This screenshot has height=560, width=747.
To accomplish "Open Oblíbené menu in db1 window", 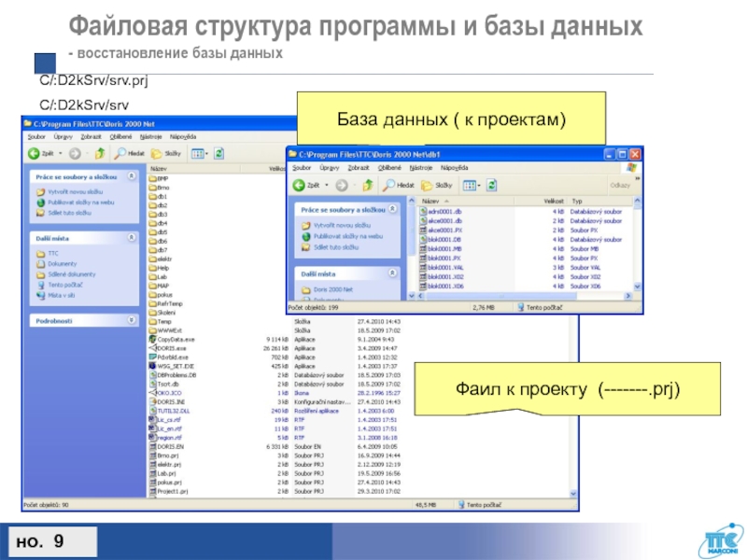I will coord(389,168).
